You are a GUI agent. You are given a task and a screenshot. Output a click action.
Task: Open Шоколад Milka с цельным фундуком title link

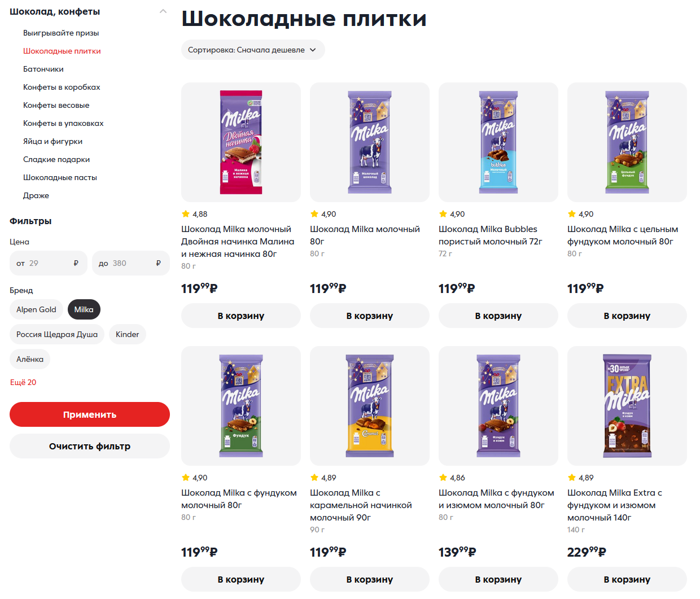(x=623, y=235)
